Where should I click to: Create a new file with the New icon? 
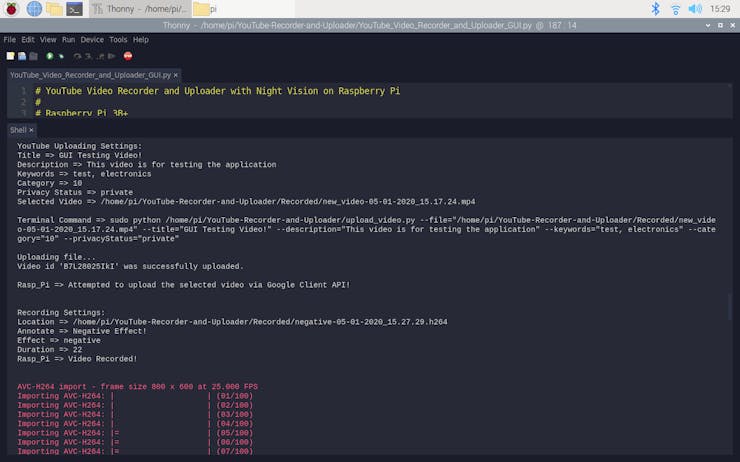[10, 56]
